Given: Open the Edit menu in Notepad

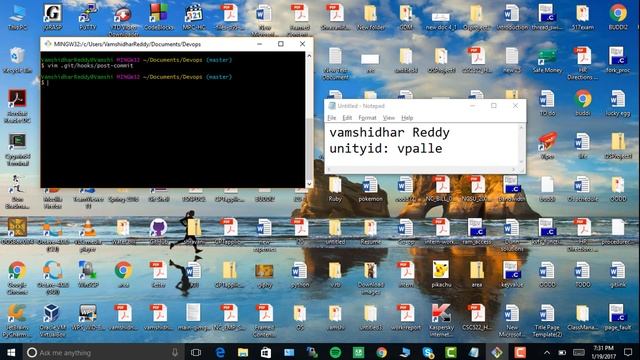Looking at the screenshot, I should pyautogui.click(x=347, y=118).
